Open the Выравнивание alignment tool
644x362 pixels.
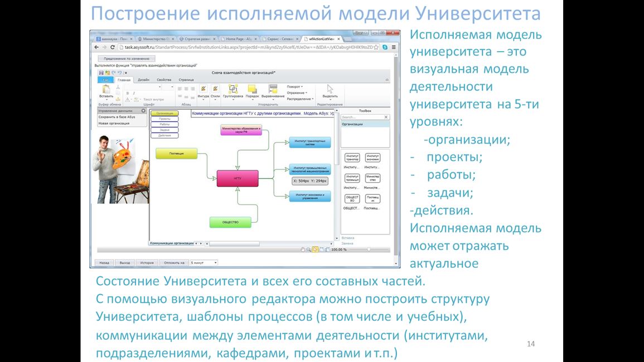pos(273,89)
